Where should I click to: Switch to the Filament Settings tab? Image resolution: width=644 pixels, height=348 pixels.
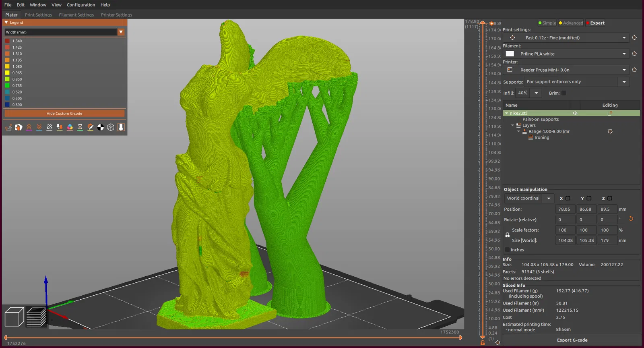(76, 15)
